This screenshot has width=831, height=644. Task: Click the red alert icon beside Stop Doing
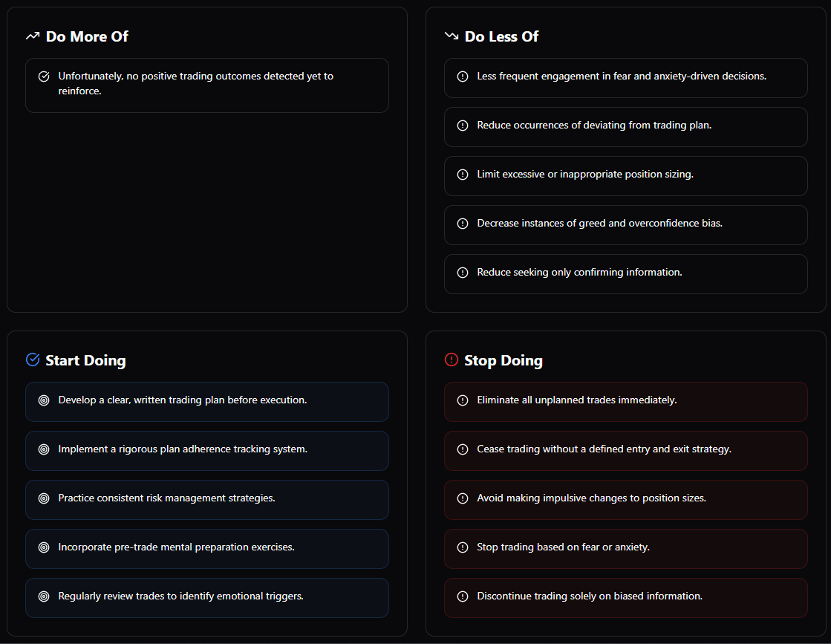(x=451, y=360)
